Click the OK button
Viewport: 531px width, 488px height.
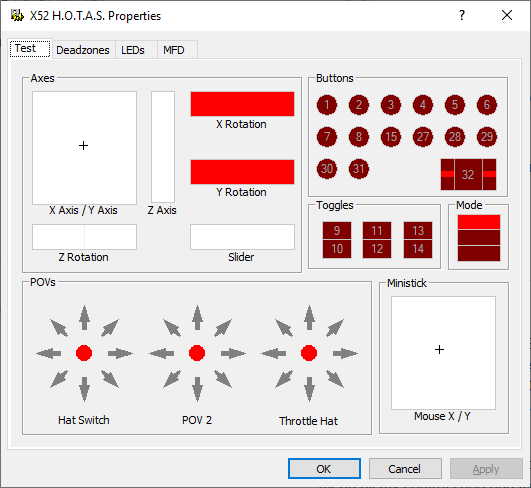324,469
